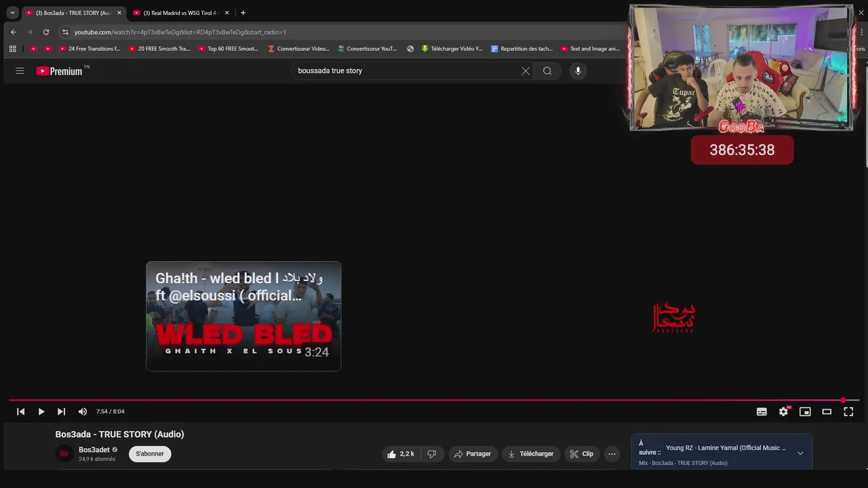This screenshot has width=868, height=488.
Task: Reload the current page
Action: pos(46,32)
